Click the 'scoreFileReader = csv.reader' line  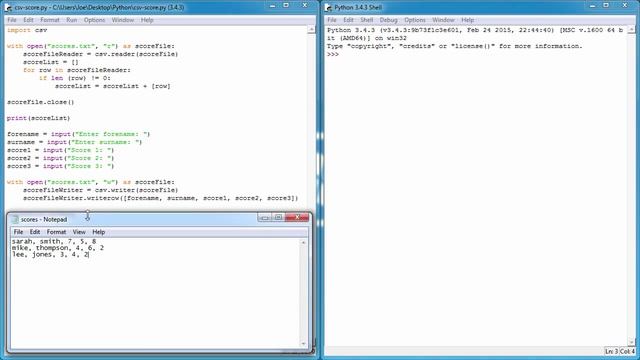point(100,54)
